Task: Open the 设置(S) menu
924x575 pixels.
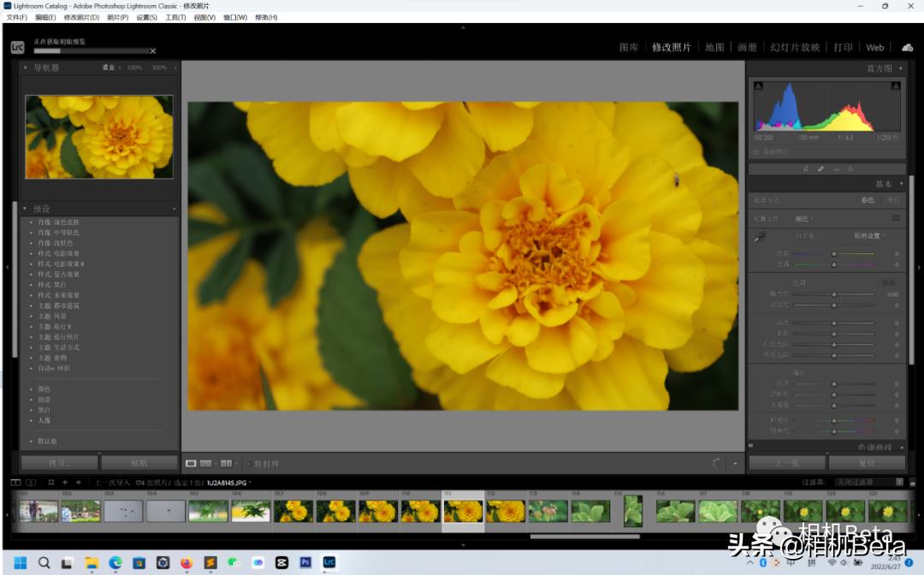Action: point(146,17)
